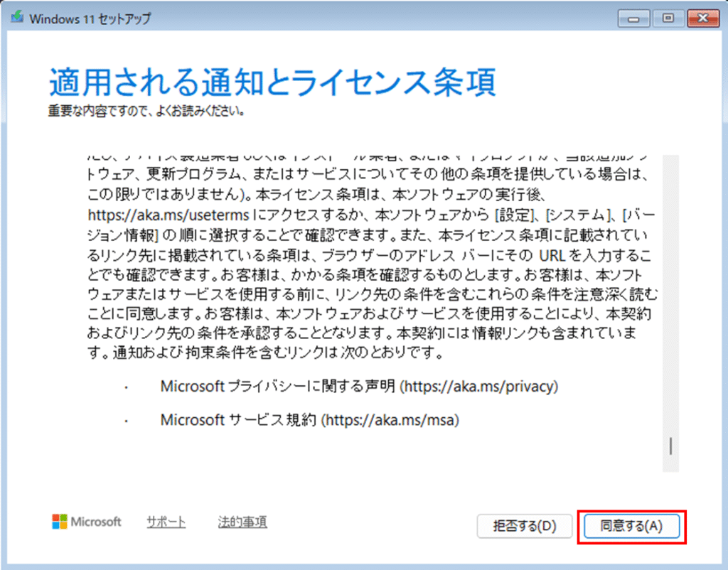Click the 適用される通知とライセンス条項 heading
The image size is (728, 570).
click(x=272, y=84)
